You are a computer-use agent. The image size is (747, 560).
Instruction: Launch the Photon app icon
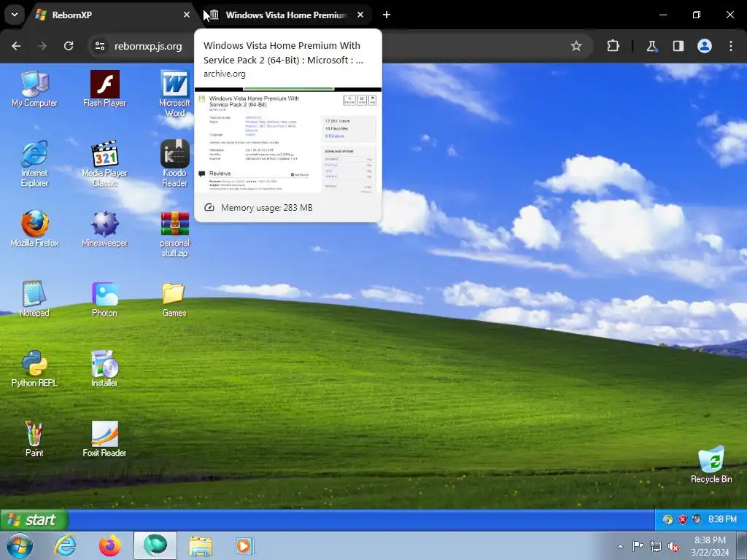click(x=104, y=298)
